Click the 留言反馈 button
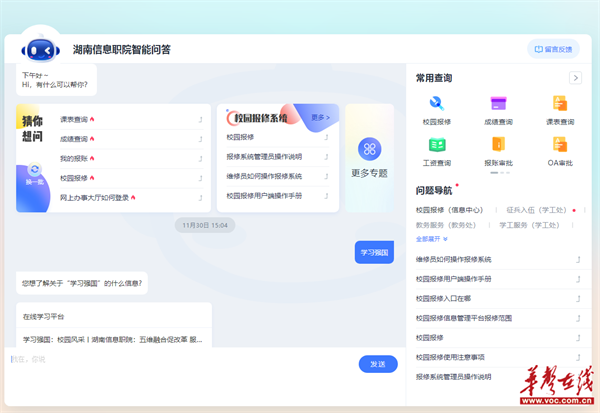 553,49
